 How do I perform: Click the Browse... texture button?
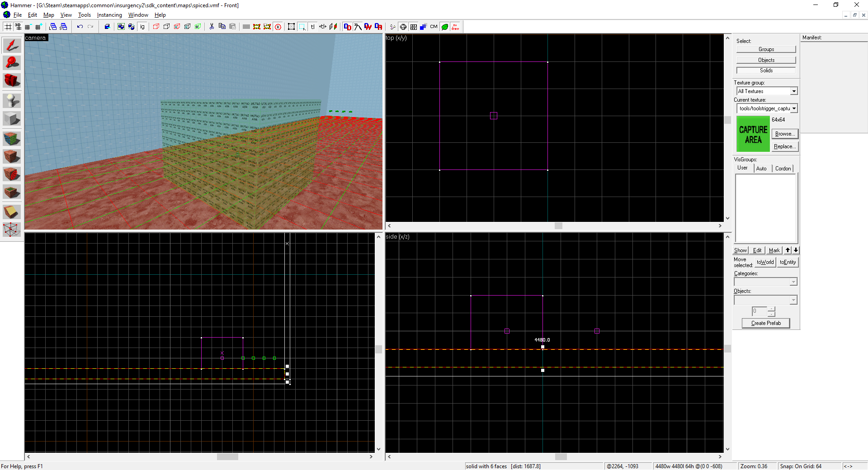784,134
